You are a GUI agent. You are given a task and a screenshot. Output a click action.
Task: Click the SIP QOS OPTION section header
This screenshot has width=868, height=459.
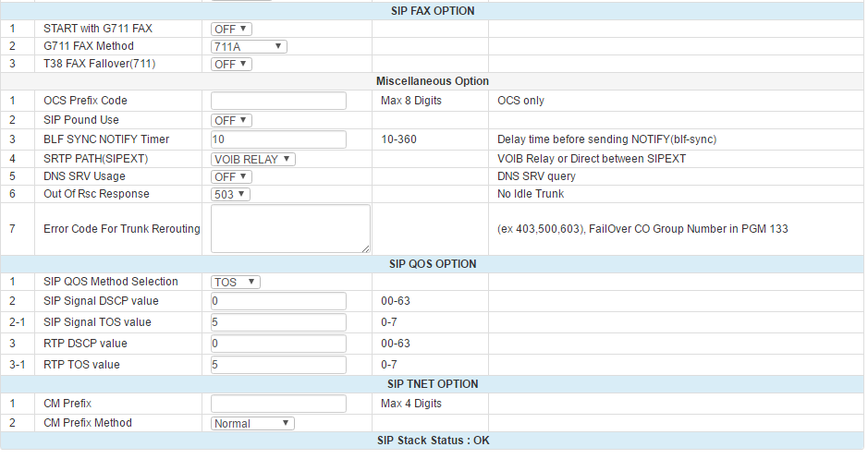coord(433,264)
